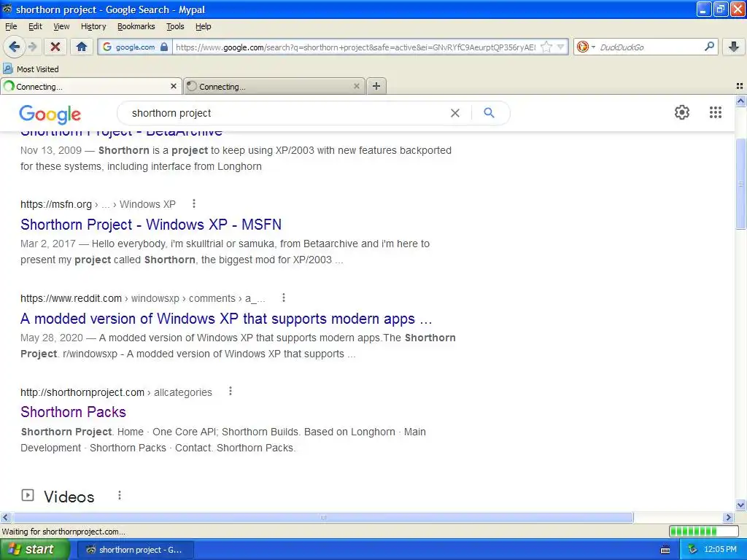
Task: Open the Home page icon
Action: pyautogui.click(x=82, y=47)
